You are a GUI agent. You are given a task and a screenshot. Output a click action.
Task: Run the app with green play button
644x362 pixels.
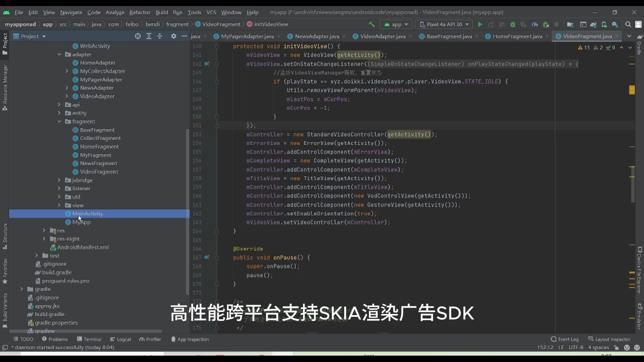[x=480, y=24]
